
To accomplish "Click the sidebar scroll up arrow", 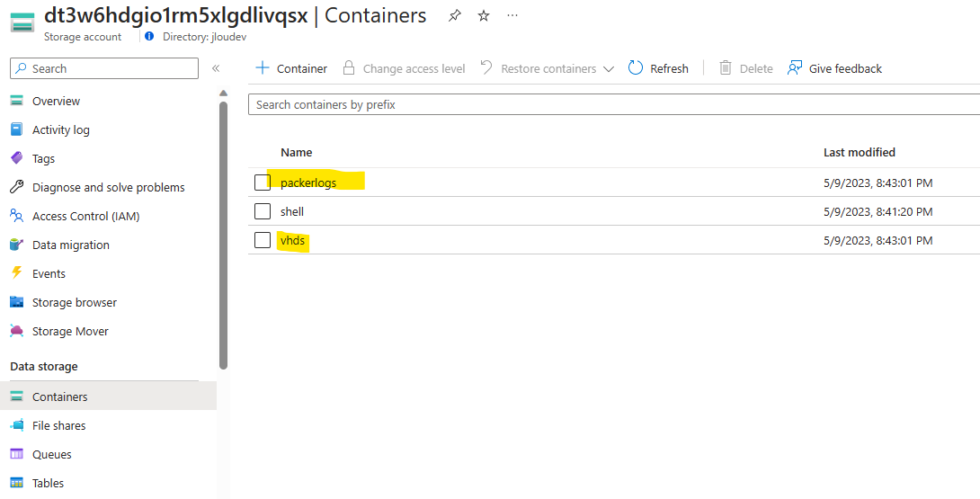I will [x=224, y=94].
